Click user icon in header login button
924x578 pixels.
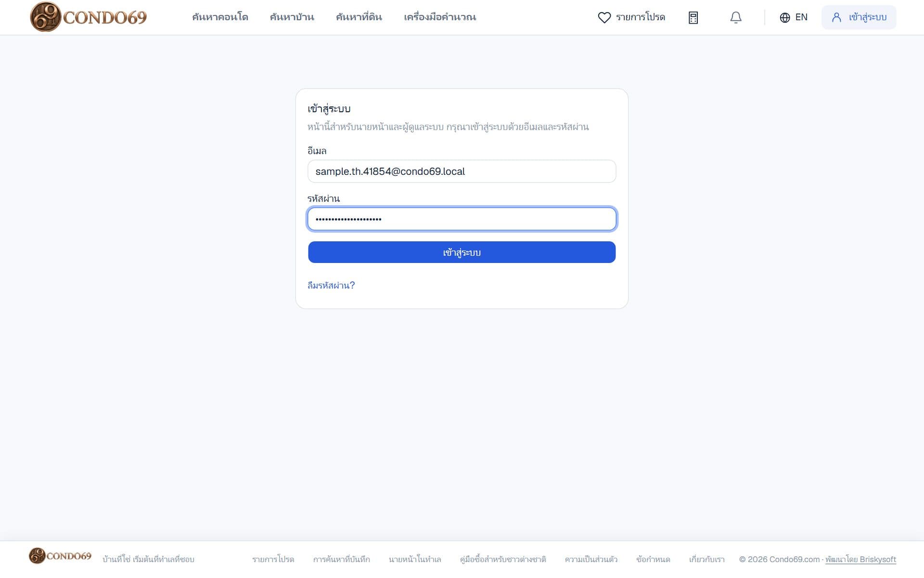[x=836, y=17]
